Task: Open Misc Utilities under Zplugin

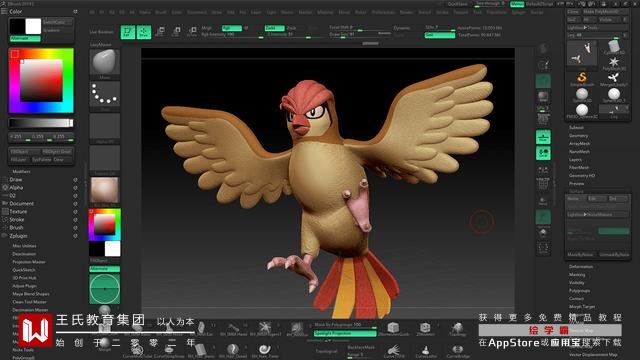Action: coord(24,246)
